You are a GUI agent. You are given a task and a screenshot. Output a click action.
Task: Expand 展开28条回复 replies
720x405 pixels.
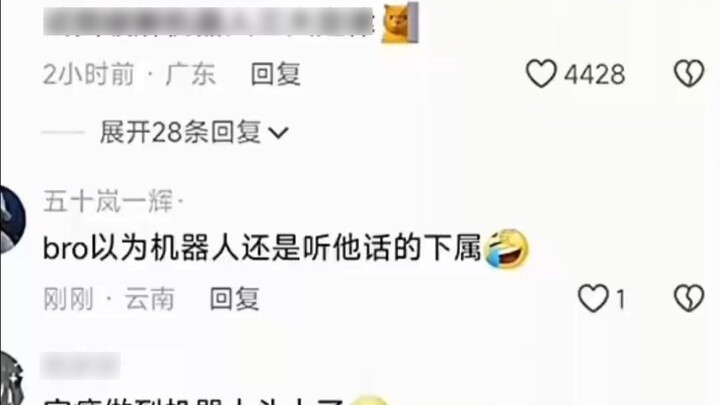[x=194, y=133]
